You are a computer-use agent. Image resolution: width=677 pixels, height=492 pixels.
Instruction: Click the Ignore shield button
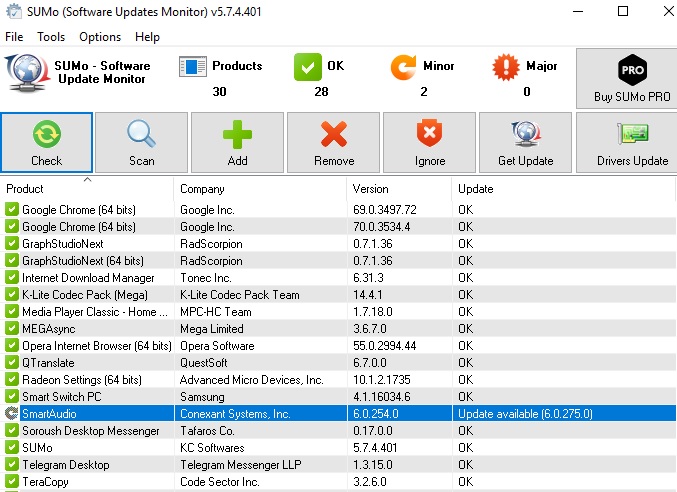point(430,142)
